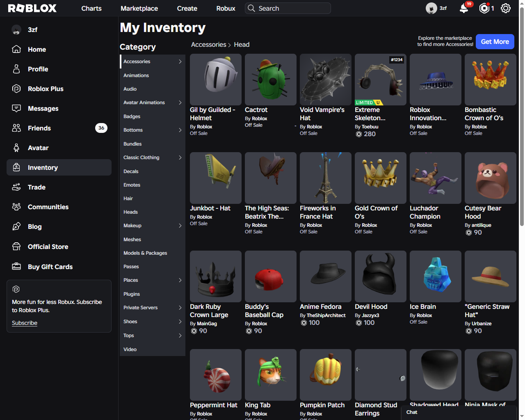The image size is (525, 420).
Task: Click the Roblox logo
Action: click(x=32, y=8)
